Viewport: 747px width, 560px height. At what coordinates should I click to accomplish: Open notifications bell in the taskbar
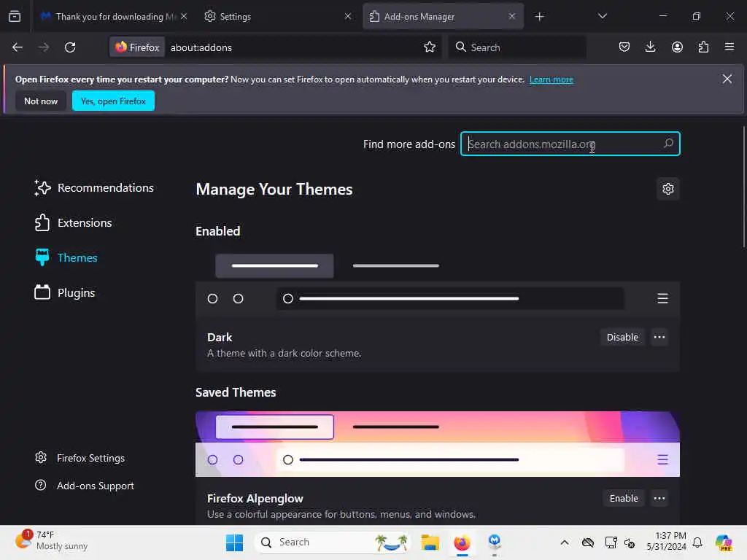coord(697,542)
